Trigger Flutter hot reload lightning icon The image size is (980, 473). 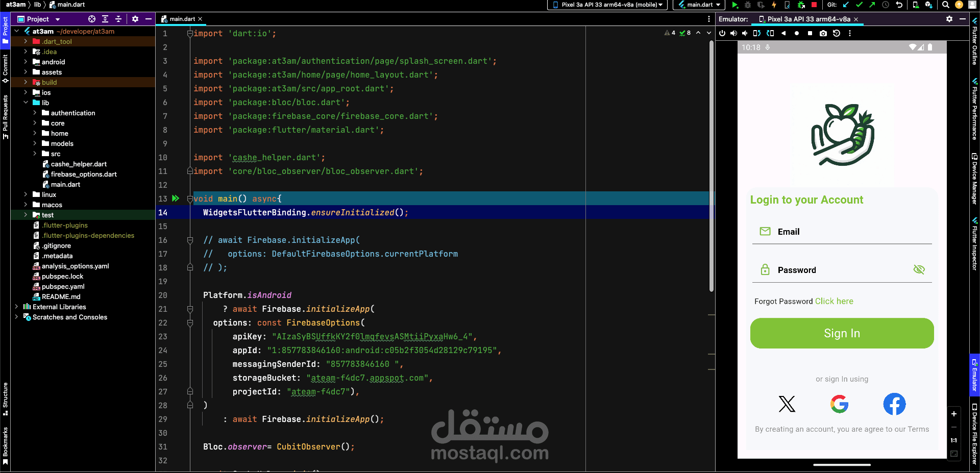coord(774,5)
